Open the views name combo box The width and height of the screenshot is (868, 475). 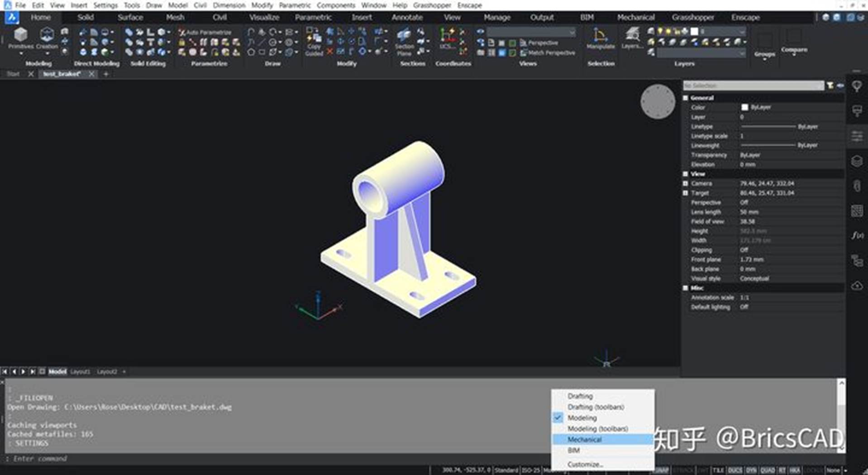[x=531, y=32]
